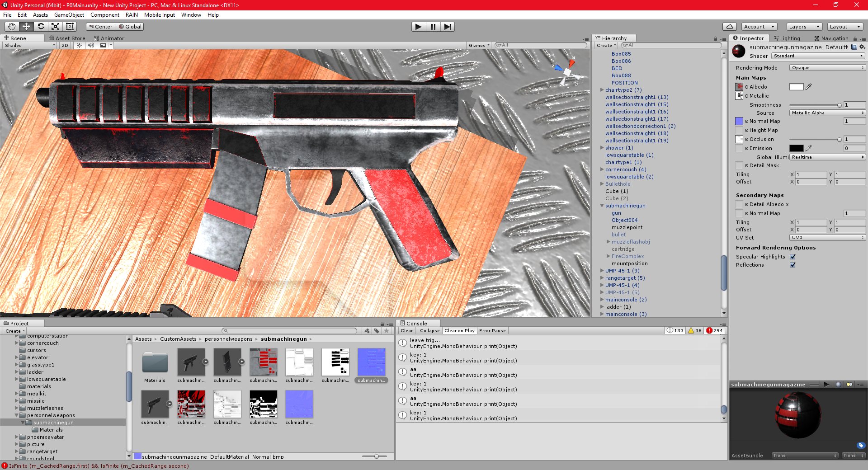Select the Rotate tool

click(x=41, y=27)
